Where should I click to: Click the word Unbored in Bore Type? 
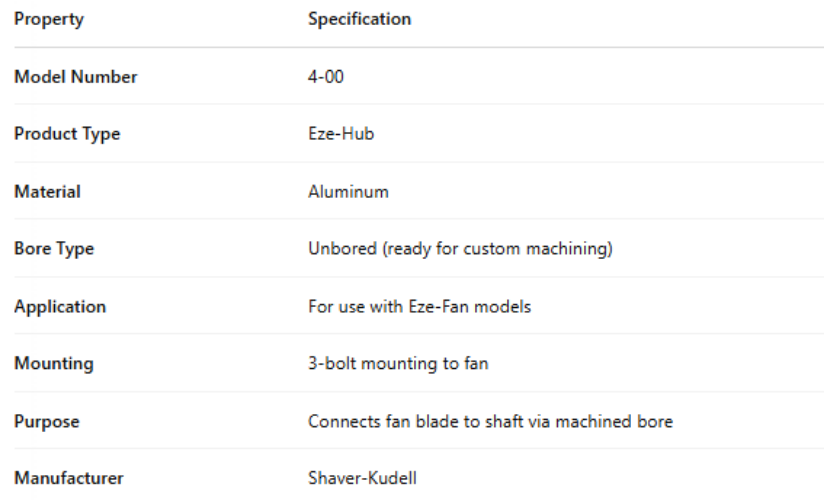[x=340, y=249]
